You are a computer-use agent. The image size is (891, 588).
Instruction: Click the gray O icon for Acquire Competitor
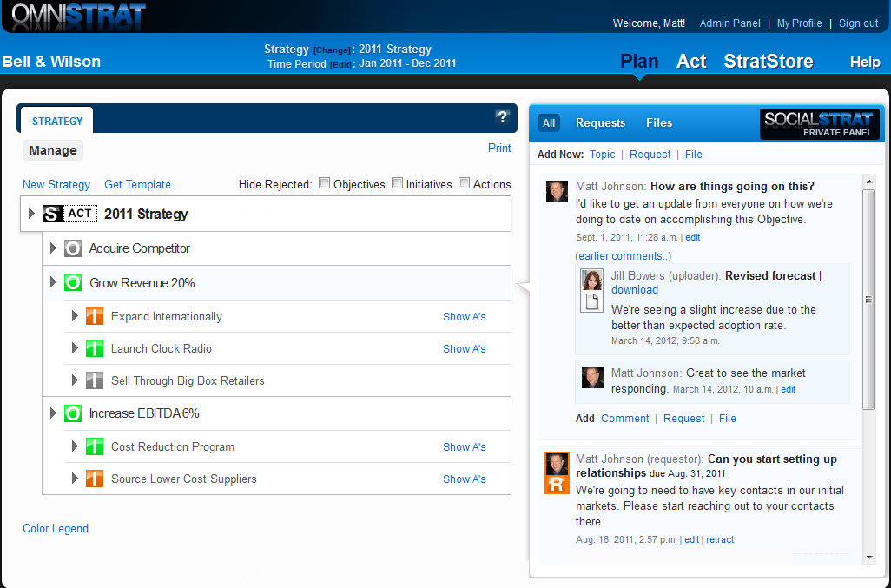pyautogui.click(x=72, y=248)
